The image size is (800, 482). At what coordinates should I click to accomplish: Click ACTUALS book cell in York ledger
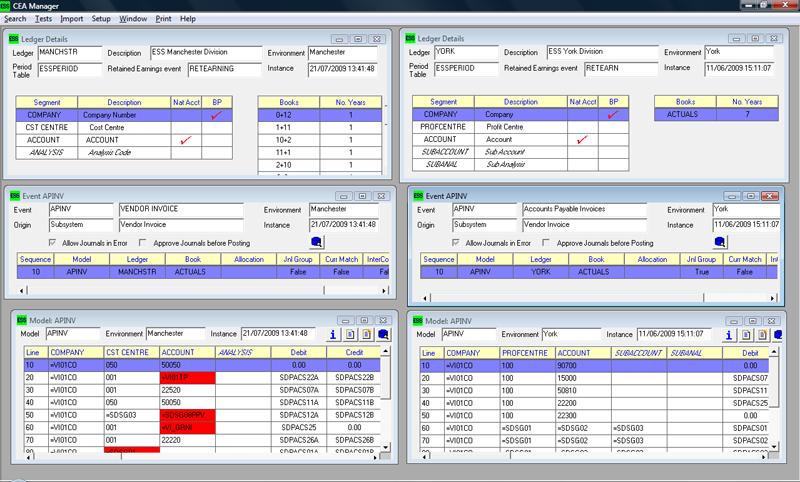coord(685,114)
